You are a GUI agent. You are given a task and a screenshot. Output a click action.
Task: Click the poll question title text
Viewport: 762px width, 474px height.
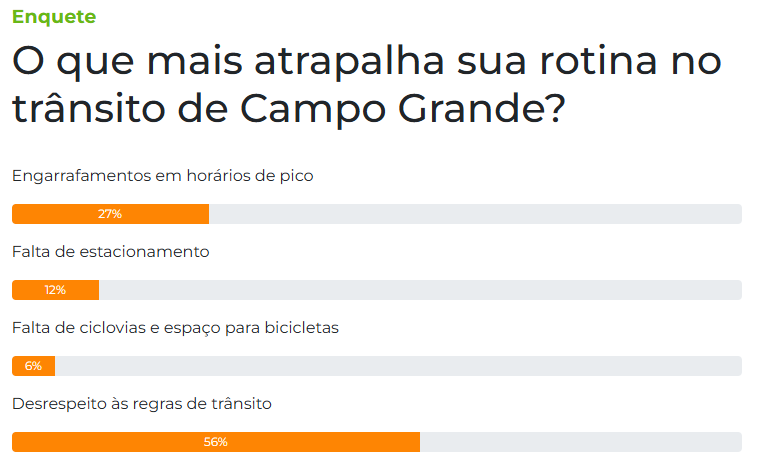[x=367, y=85]
